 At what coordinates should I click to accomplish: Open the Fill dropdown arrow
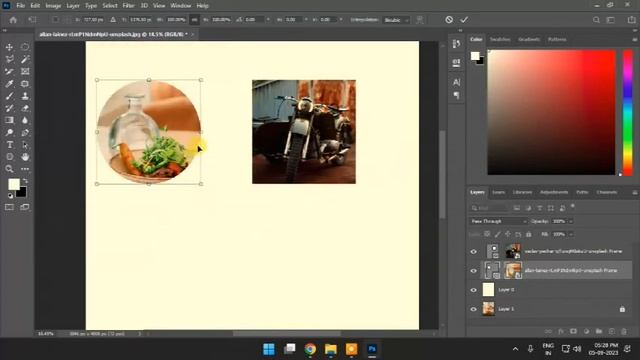click(571, 234)
